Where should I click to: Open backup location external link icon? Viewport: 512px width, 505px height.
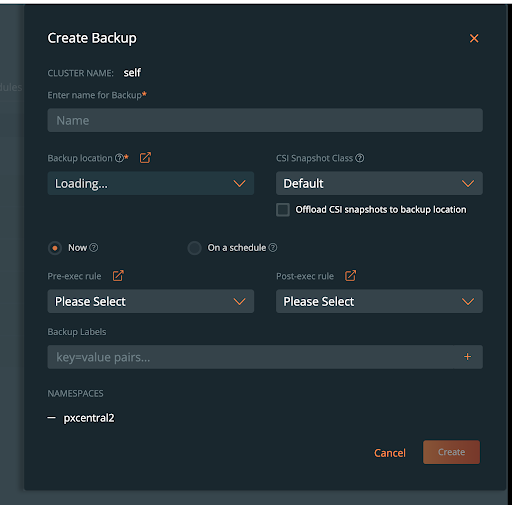145,157
